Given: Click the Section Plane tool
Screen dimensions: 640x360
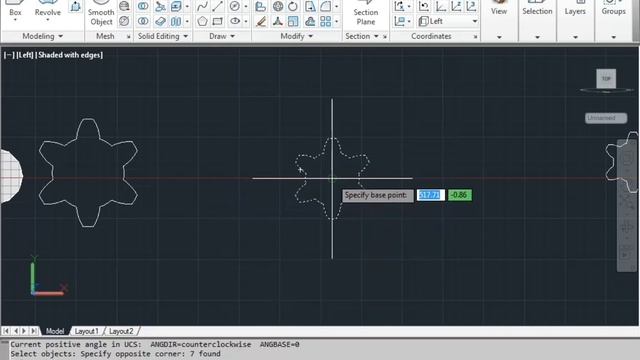Looking at the screenshot, I should (x=365, y=13).
